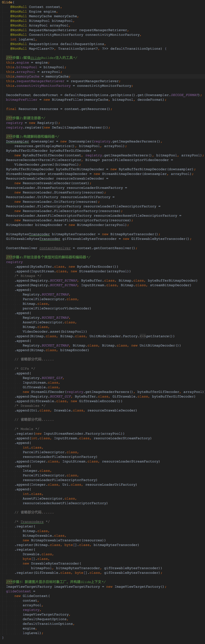Viewport: 205px width, 644px height.
Task: Click the 'this.arrayPool = arrayPool;' line
Action: 34,72
